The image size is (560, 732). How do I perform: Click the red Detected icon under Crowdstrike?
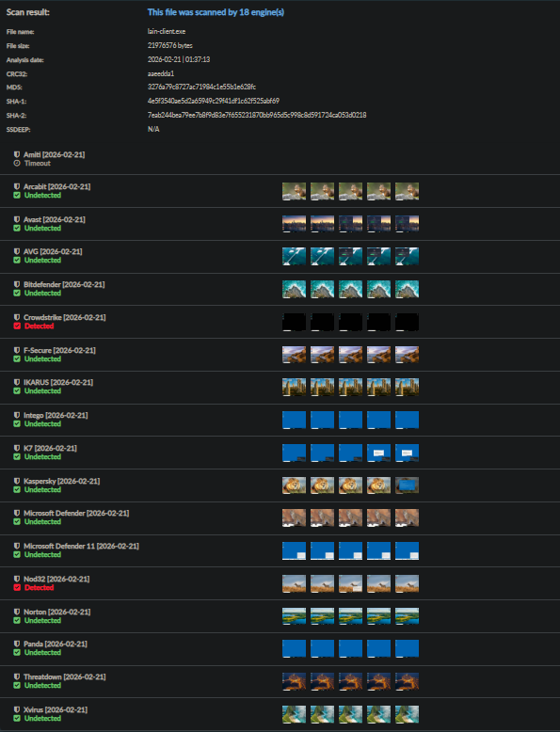click(x=17, y=326)
